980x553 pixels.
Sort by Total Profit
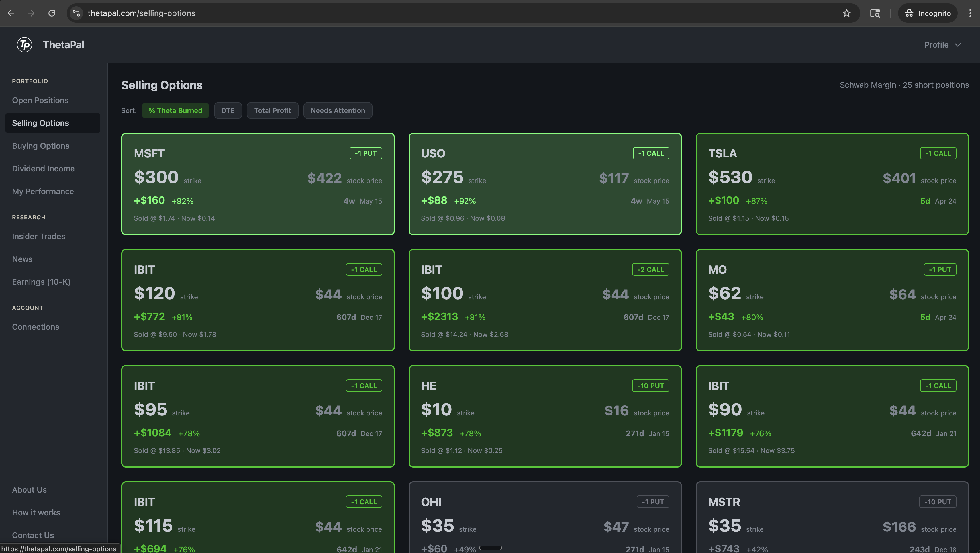click(x=272, y=111)
